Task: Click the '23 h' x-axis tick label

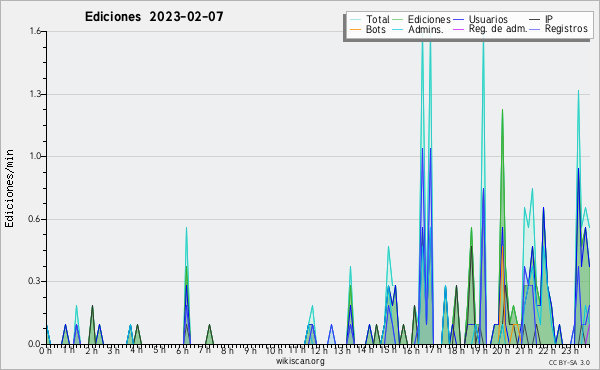Action: click(x=570, y=351)
